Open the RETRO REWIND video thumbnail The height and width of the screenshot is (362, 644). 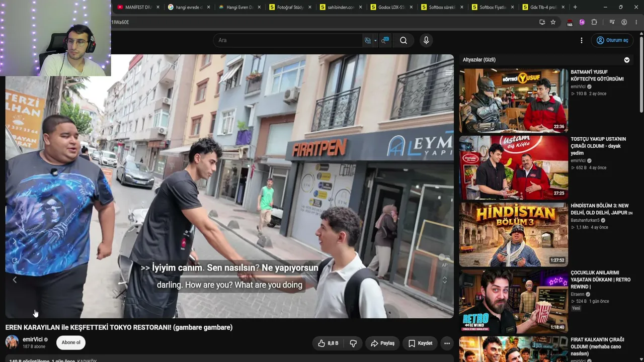(x=513, y=301)
